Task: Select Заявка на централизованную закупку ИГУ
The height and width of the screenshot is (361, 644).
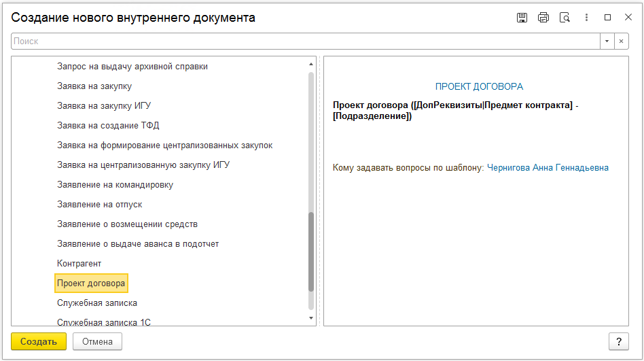Action: pos(143,165)
